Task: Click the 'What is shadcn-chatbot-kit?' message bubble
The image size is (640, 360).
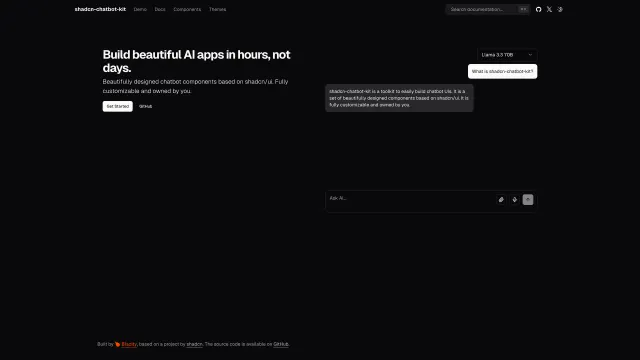Action: click(x=502, y=71)
